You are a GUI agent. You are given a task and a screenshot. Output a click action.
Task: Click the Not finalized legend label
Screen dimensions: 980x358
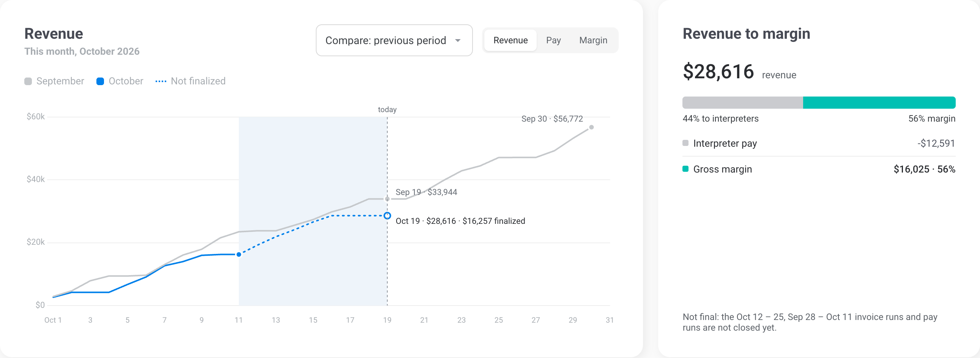(x=198, y=81)
